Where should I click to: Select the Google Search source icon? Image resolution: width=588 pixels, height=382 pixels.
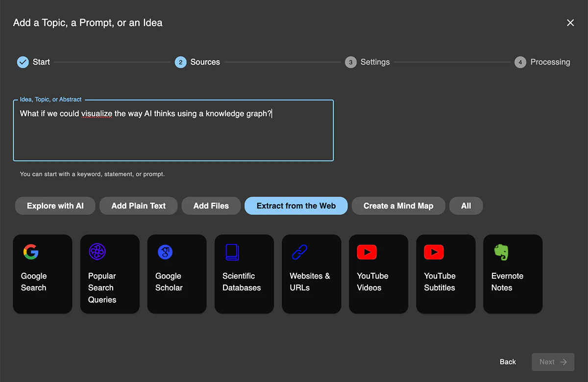[x=31, y=252]
